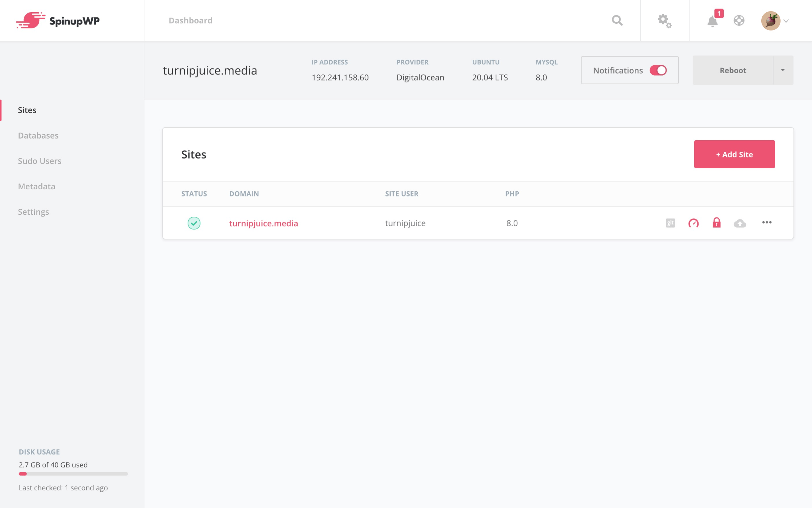
Task: Click the + Add Site button
Action: tap(734, 154)
